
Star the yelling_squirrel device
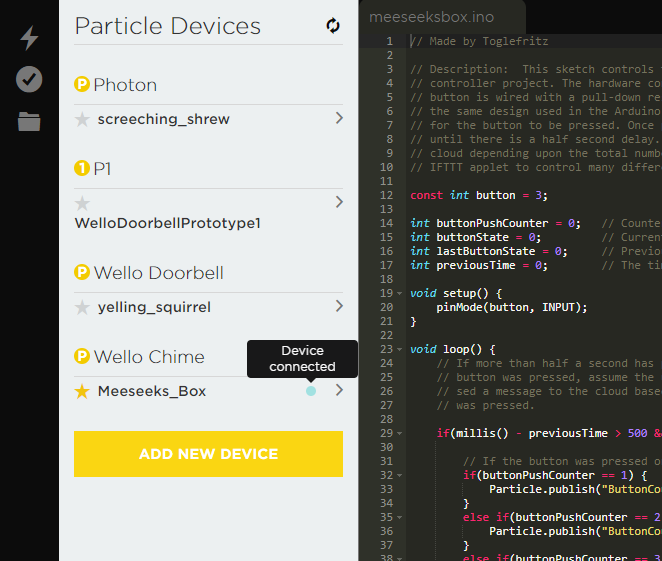point(82,307)
